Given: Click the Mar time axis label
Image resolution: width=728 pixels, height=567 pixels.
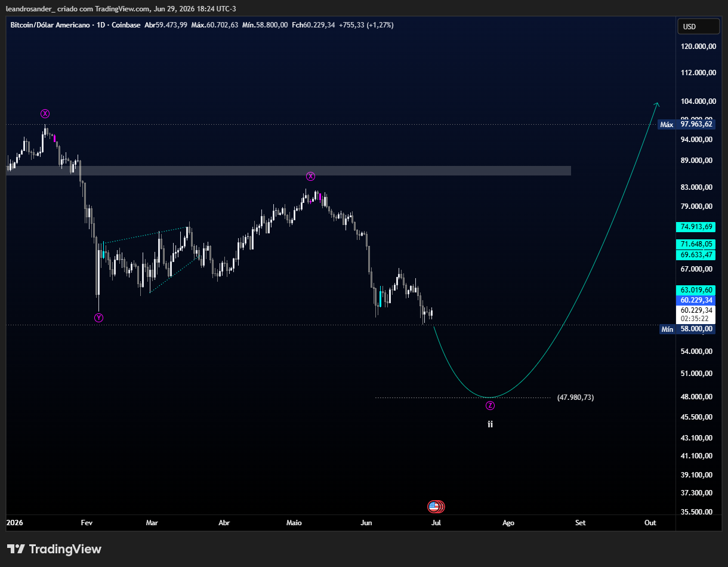Looking at the screenshot, I should click(x=152, y=523).
